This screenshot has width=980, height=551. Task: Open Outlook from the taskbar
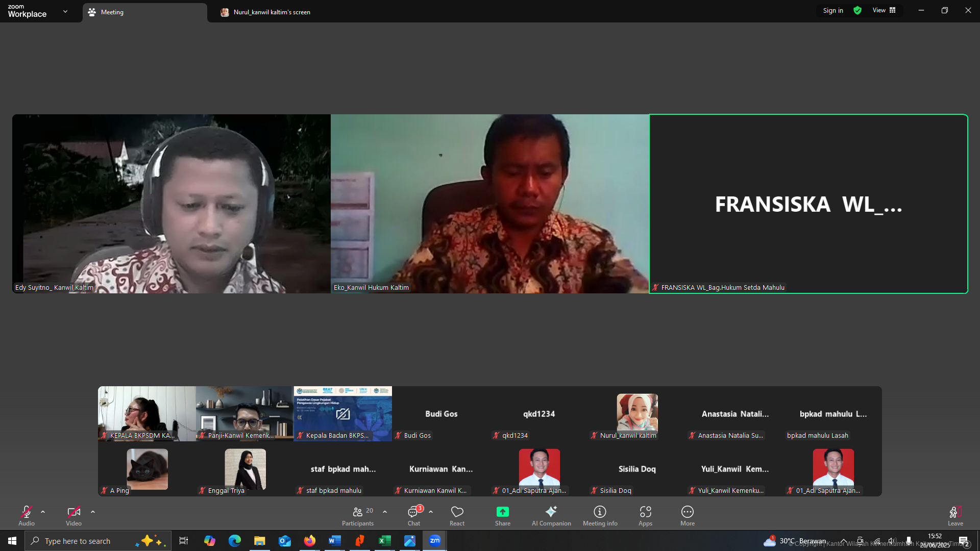click(284, 541)
